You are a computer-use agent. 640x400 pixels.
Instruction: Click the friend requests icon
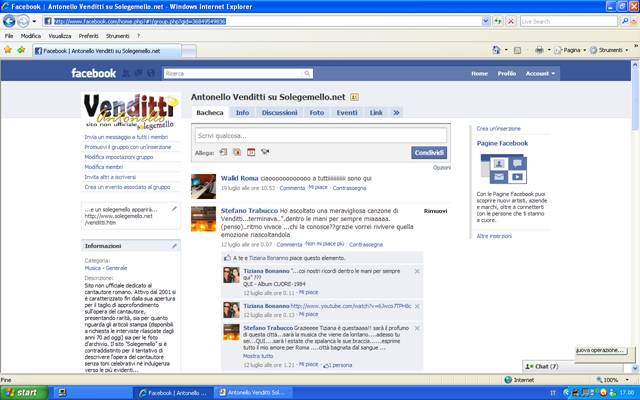click(x=126, y=73)
